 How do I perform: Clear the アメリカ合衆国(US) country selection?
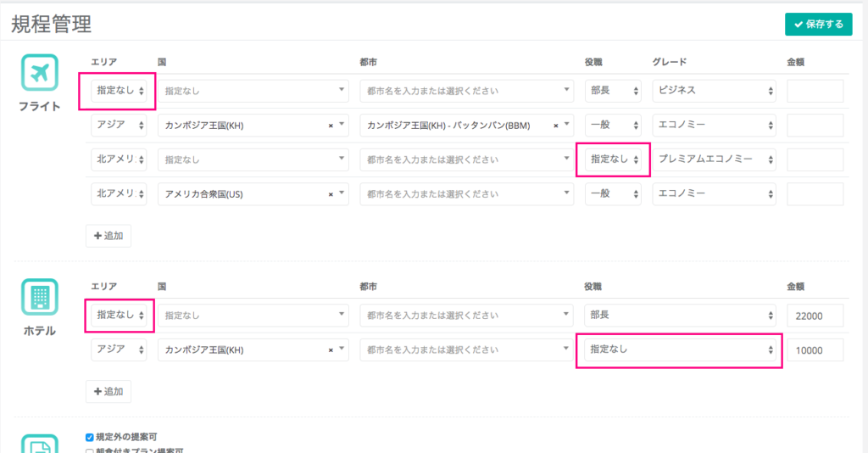point(331,194)
